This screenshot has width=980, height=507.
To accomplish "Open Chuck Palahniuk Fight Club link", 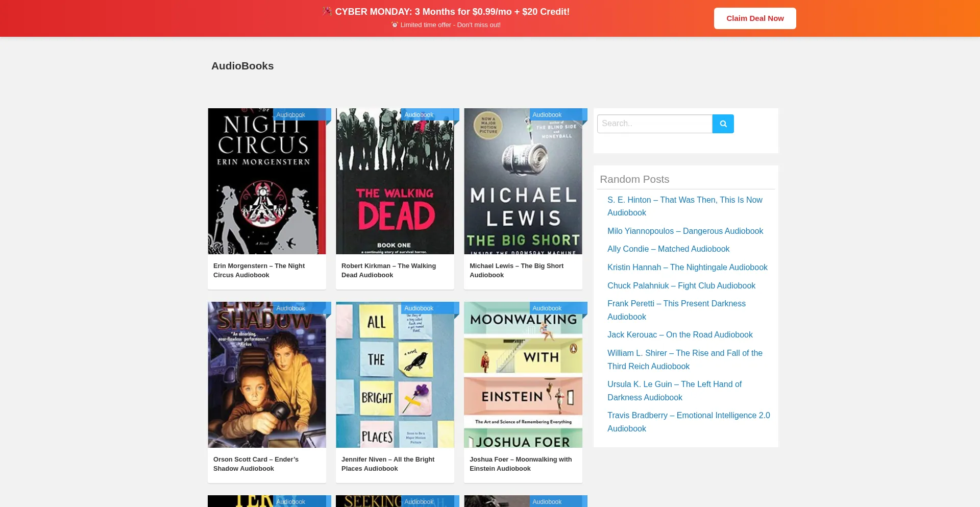I will pyautogui.click(x=681, y=286).
